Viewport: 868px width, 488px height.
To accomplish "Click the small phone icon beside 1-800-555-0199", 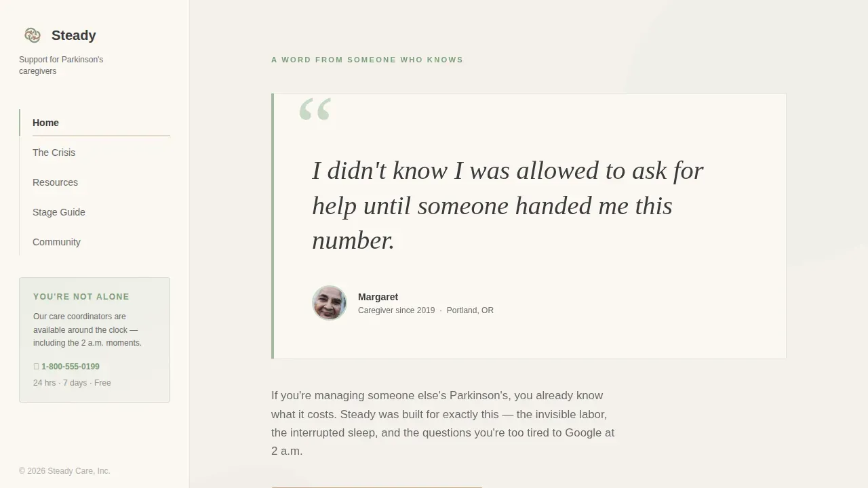I will (x=37, y=367).
